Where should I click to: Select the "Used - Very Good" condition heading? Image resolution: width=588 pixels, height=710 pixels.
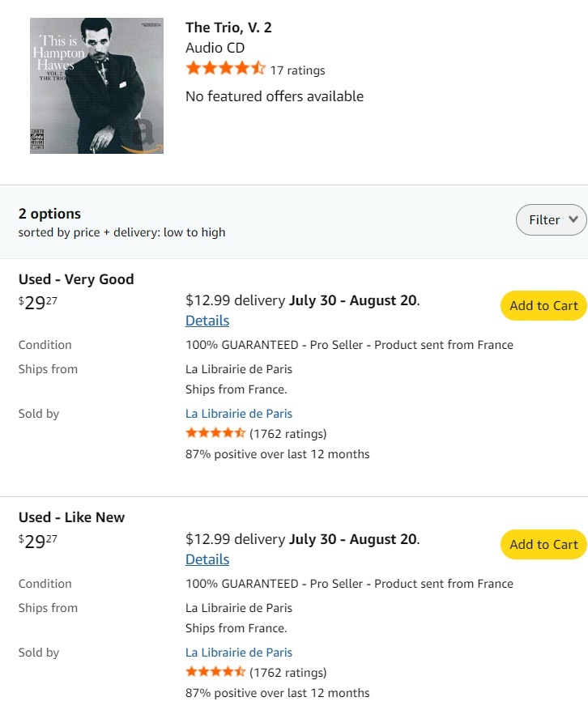click(x=76, y=279)
